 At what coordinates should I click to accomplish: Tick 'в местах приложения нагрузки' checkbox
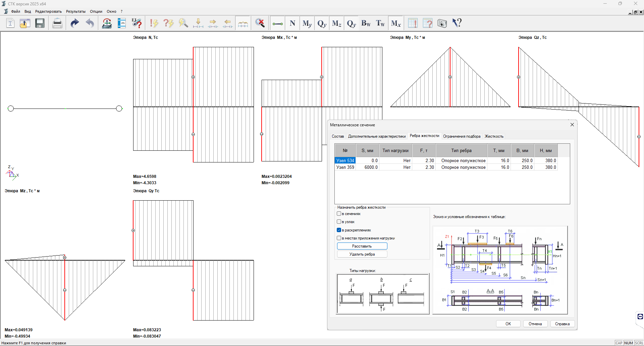click(339, 238)
